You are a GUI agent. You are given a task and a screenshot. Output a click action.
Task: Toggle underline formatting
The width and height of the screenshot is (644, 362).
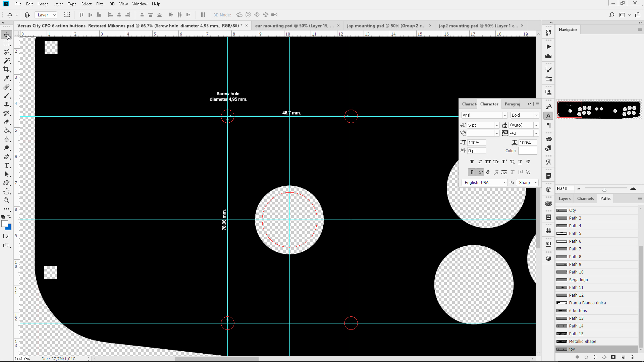coord(520,162)
